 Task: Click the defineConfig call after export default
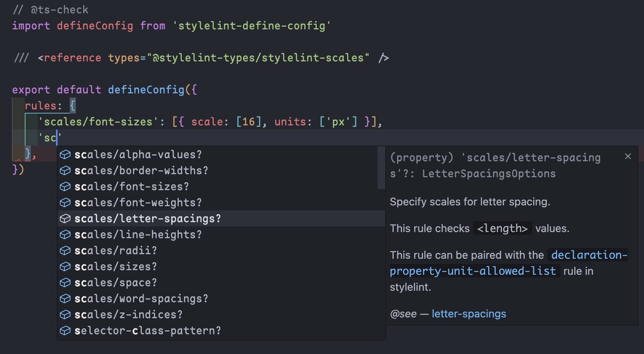(146, 90)
